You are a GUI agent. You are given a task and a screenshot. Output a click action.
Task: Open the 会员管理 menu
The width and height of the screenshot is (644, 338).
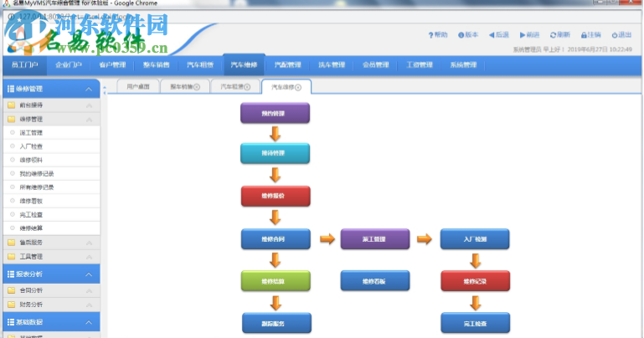click(x=376, y=64)
